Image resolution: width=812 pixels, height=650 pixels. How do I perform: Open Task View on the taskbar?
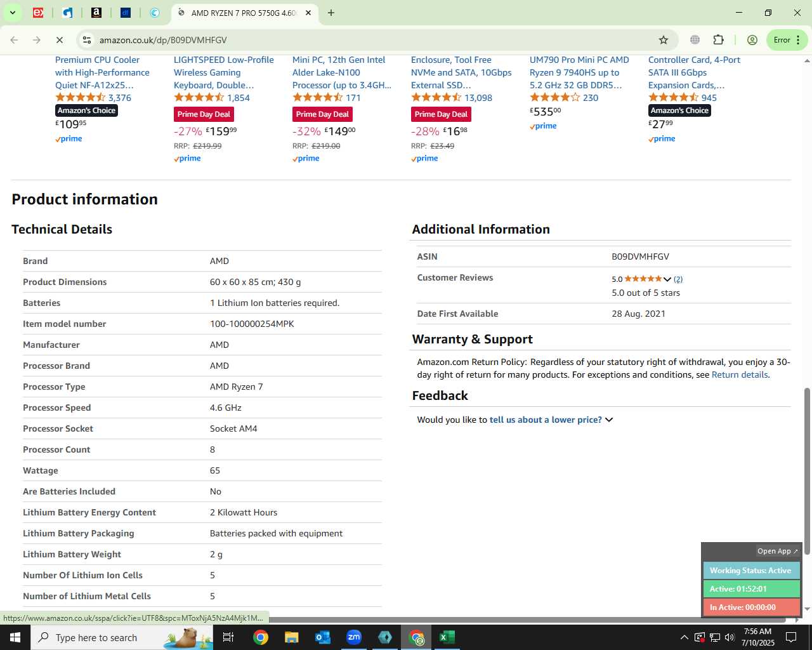pos(229,637)
